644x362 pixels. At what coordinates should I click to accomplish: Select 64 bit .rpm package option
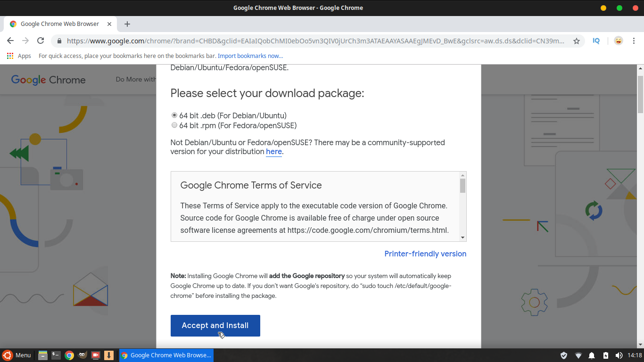(174, 125)
